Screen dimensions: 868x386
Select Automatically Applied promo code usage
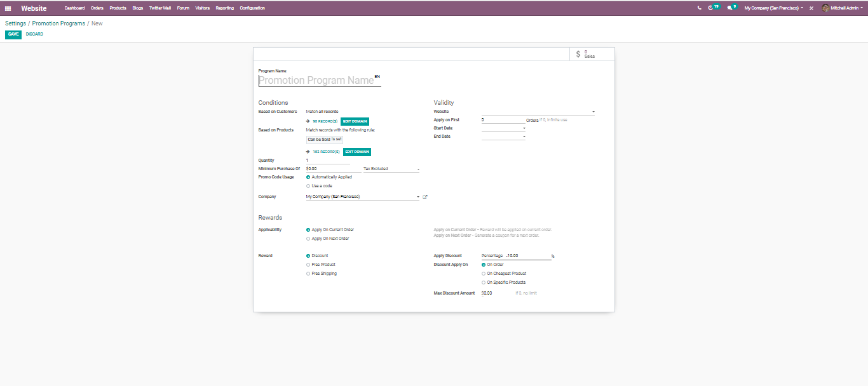[308, 177]
